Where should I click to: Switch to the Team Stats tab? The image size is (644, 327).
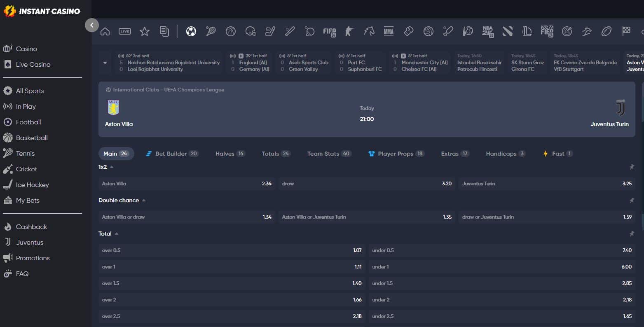[x=329, y=154]
